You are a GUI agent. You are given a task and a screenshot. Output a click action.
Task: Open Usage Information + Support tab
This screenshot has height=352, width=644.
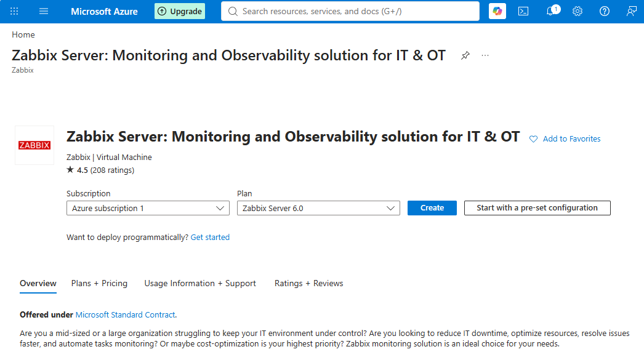(200, 284)
